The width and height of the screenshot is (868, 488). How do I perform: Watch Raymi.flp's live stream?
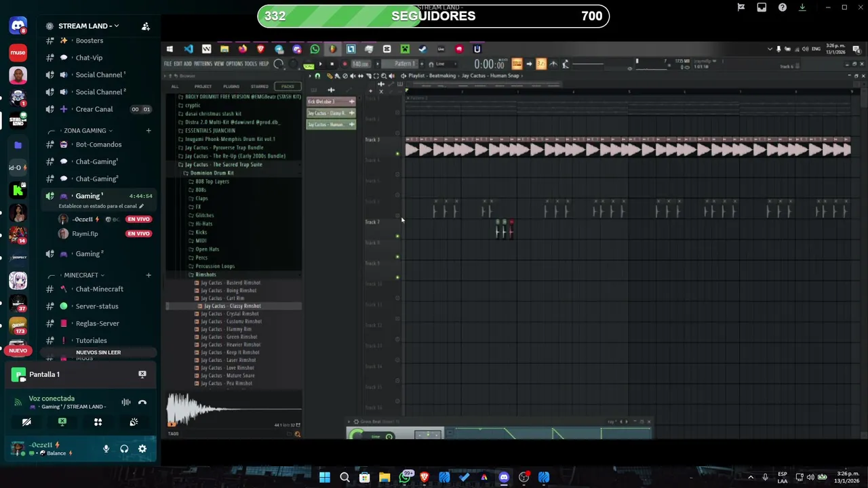tap(138, 234)
